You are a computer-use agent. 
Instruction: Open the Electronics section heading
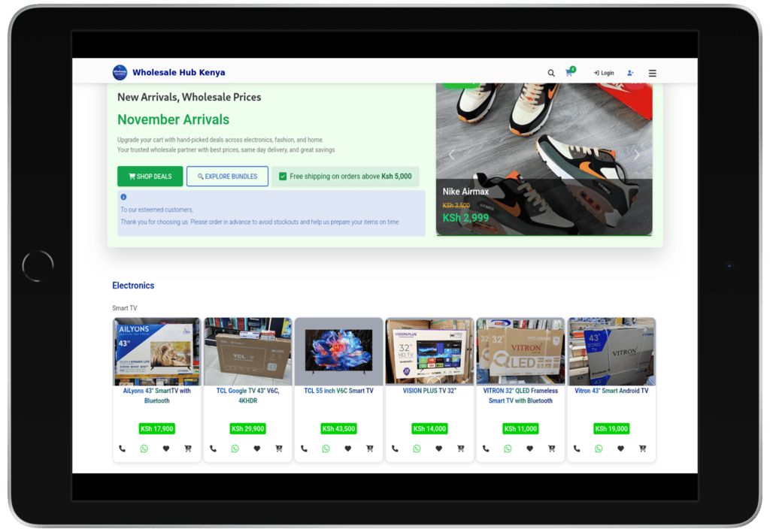[x=133, y=286]
